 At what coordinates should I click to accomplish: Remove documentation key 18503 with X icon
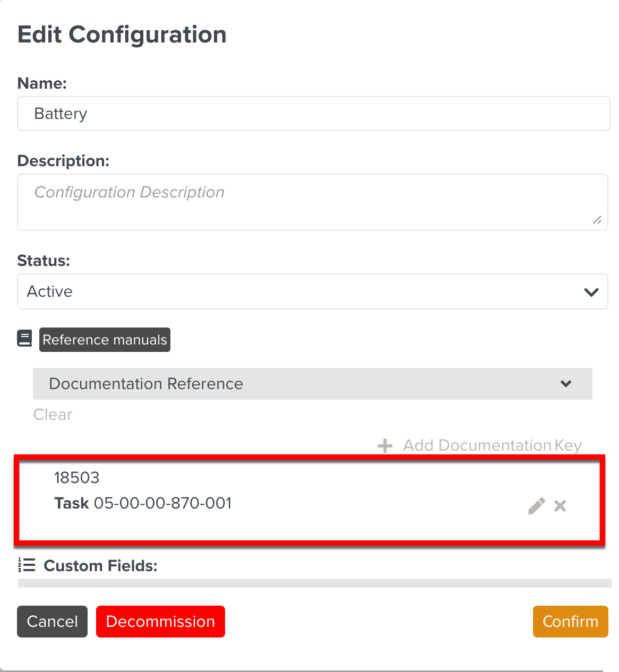coord(560,506)
